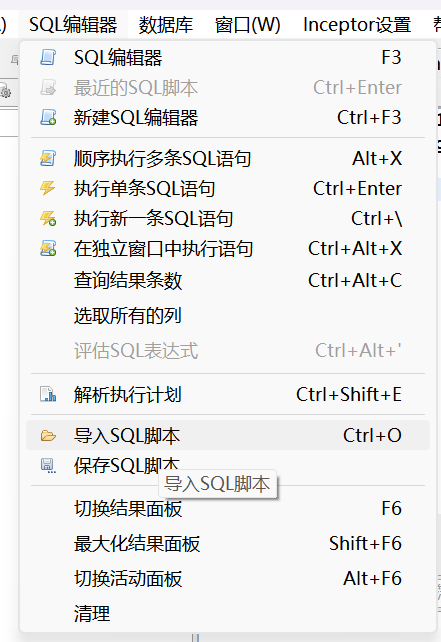The width and height of the screenshot is (441, 642).
Task: Click the gear icon on left toolbar edge
Action: click(x=5, y=92)
